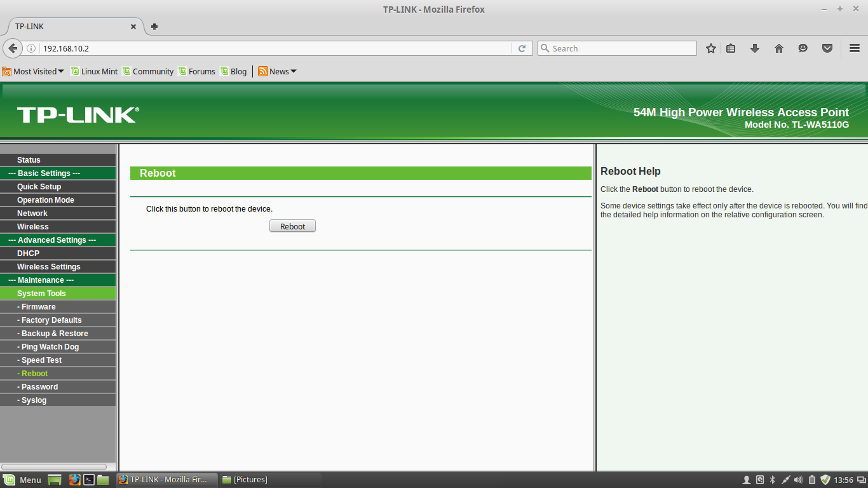Switch to Pictures taskbar window
868x488 pixels.
(x=271, y=480)
